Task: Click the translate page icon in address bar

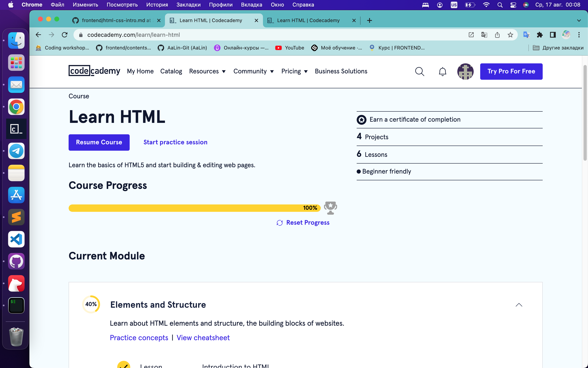Action: pos(484,35)
